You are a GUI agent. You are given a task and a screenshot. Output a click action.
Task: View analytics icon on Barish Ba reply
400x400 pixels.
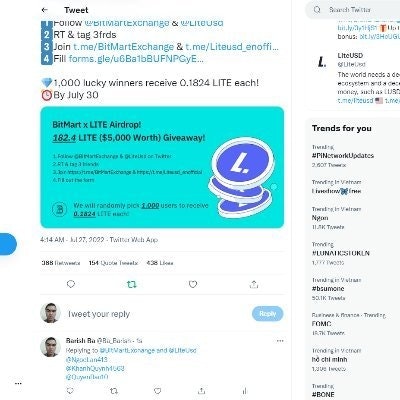pyautogui.click(x=245, y=391)
